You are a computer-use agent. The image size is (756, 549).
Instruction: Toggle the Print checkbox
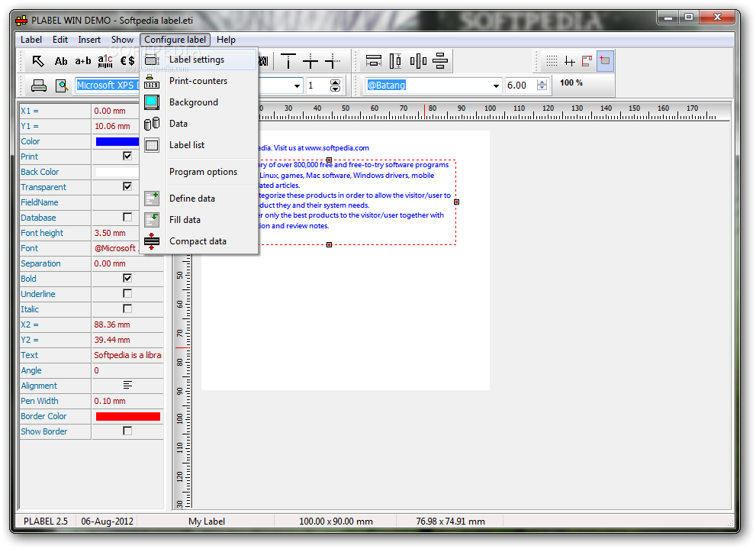tap(127, 156)
